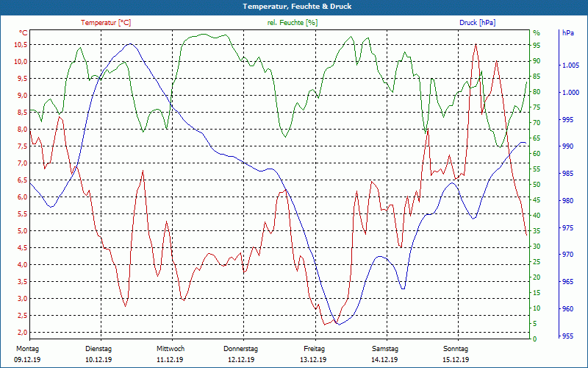Click '10,5' on the temperature axis
588x368 pixels.
point(21,45)
